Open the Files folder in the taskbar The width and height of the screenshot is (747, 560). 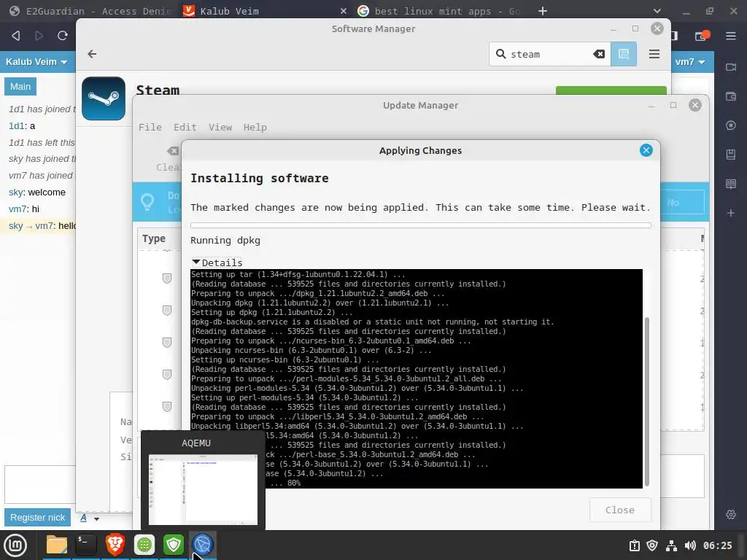[57, 545]
